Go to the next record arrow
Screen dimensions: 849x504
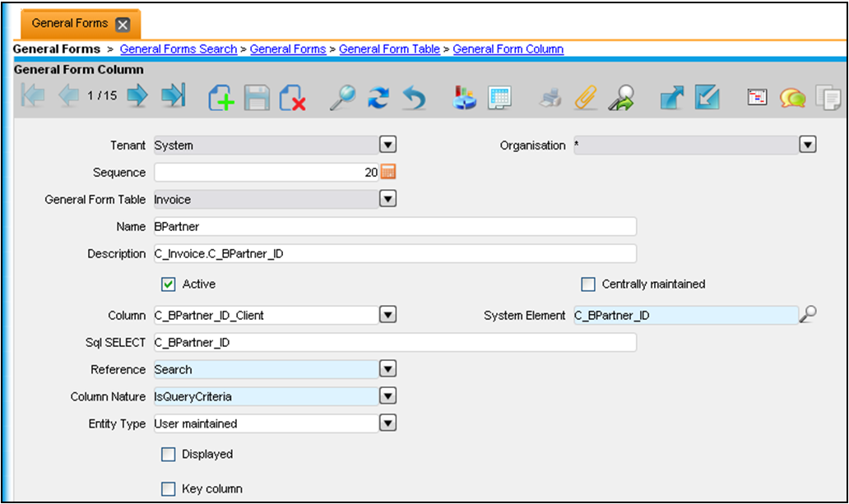pos(137,97)
